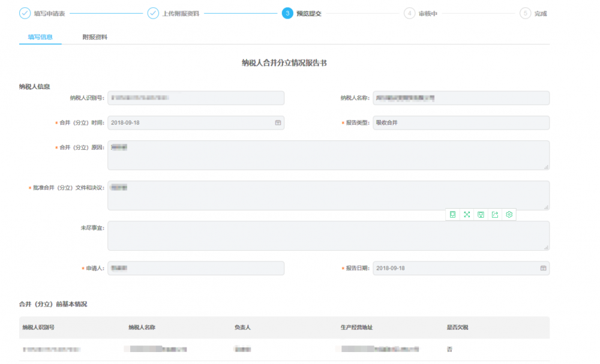Open the 报告类型 dropdown showing 吸收合并
This screenshot has height=364, width=600.
460,123
